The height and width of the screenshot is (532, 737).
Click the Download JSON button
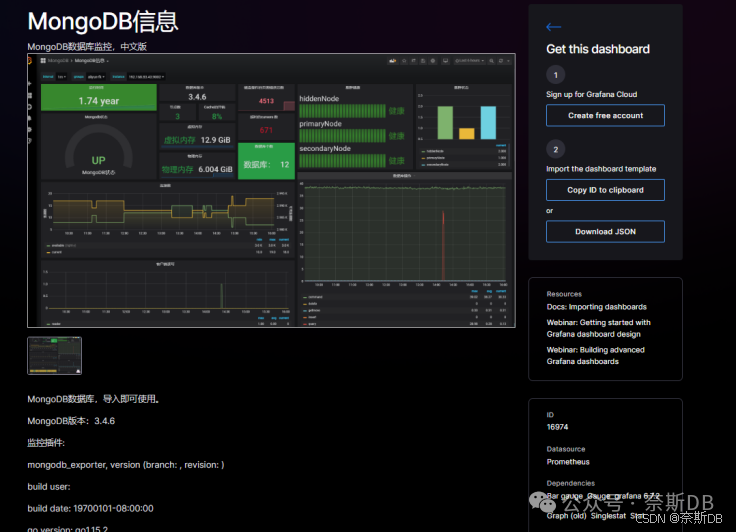pyautogui.click(x=605, y=232)
